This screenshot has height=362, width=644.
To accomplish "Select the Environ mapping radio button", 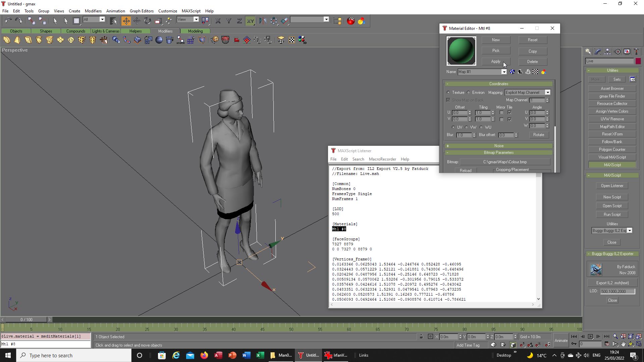I will tap(469, 93).
